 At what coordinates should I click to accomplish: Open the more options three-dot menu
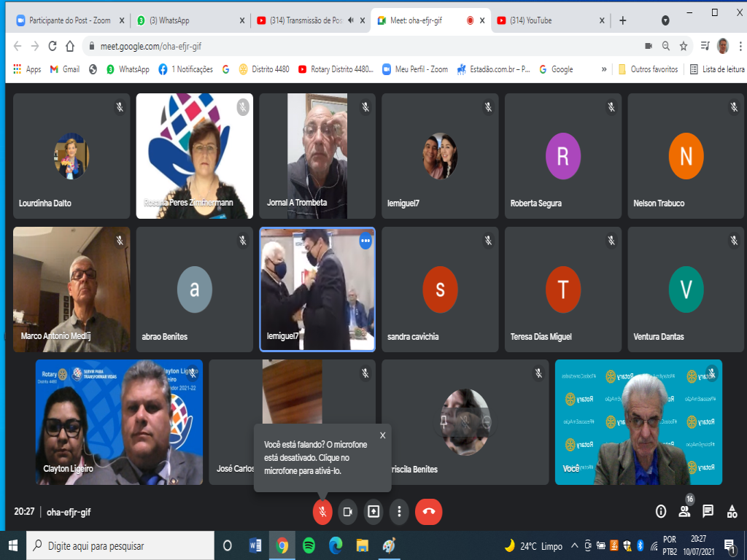[x=399, y=511]
